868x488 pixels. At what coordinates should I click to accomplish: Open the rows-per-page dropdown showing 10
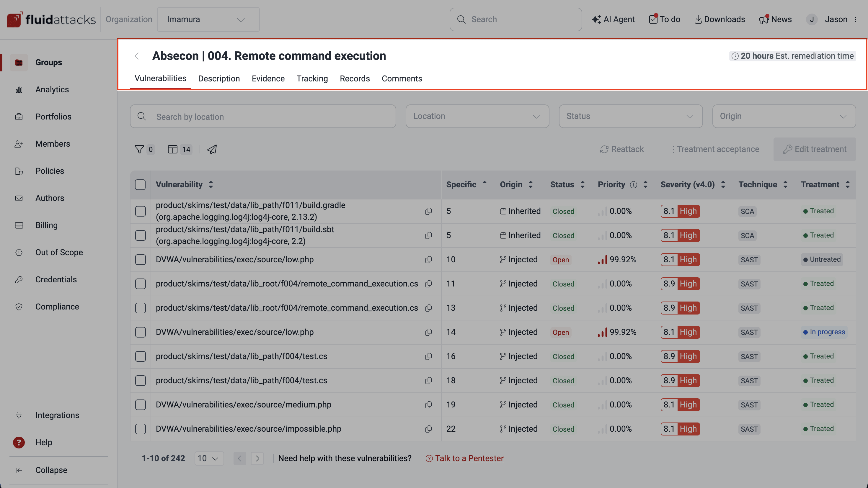tap(209, 458)
